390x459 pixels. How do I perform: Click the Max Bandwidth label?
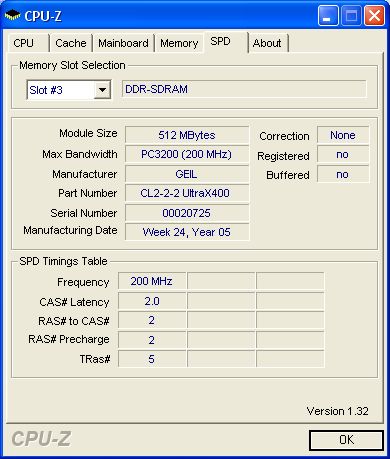point(80,154)
